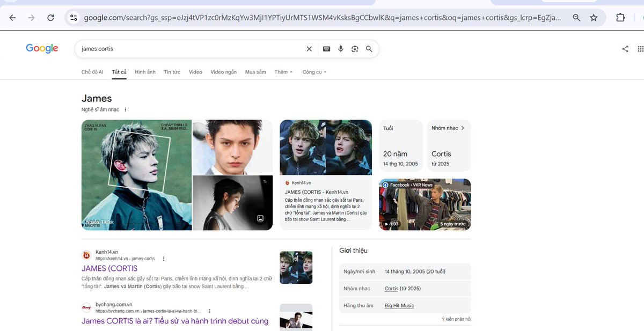Click the Big Hit Music link
Viewport: 644px width, 331px height.
[399, 306]
